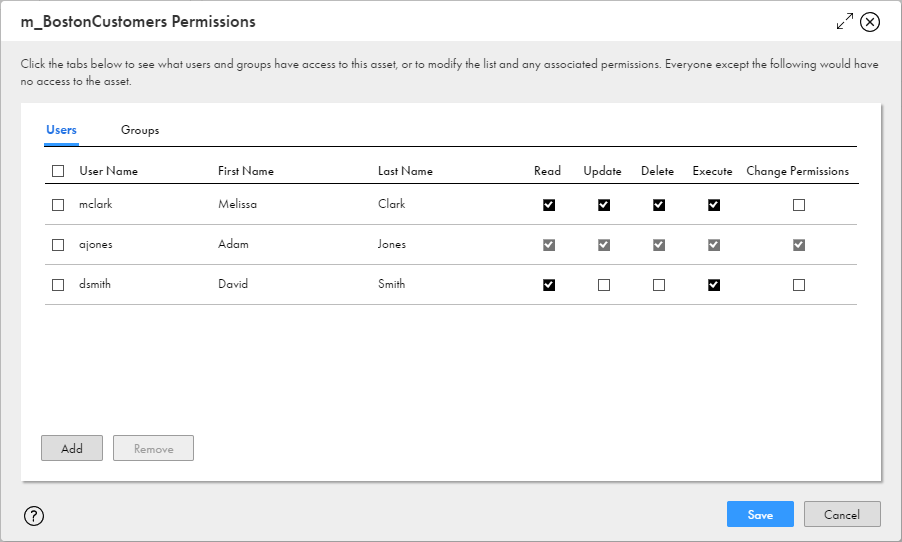The width and height of the screenshot is (902, 542).
Task: Switch to the Users tab
Action: pyautogui.click(x=62, y=130)
